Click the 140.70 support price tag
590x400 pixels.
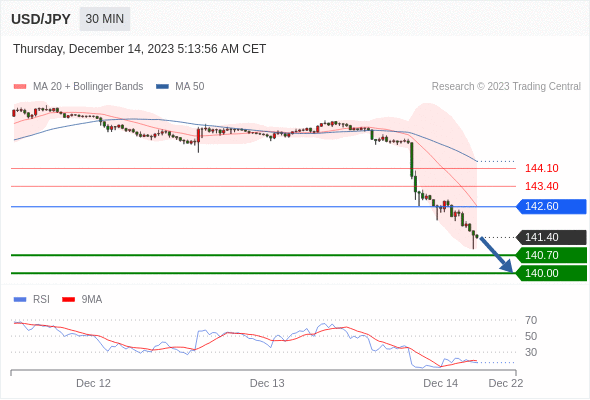point(551,255)
